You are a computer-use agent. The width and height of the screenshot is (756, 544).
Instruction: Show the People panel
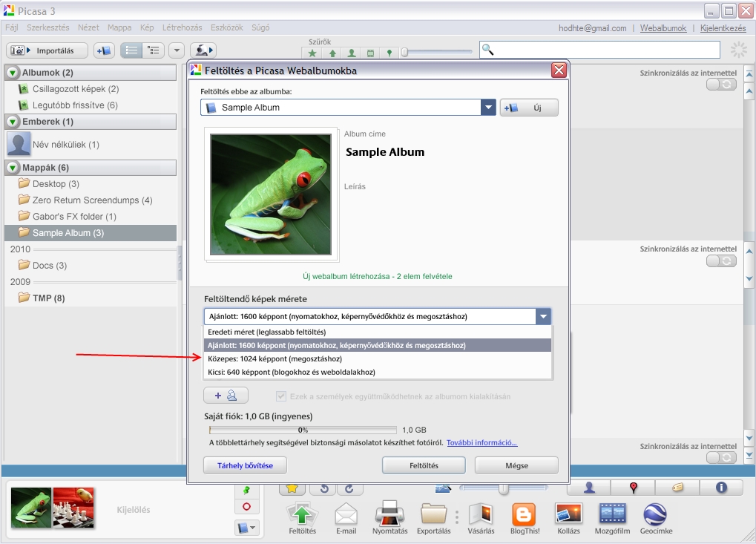pyautogui.click(x=588, y=488)
